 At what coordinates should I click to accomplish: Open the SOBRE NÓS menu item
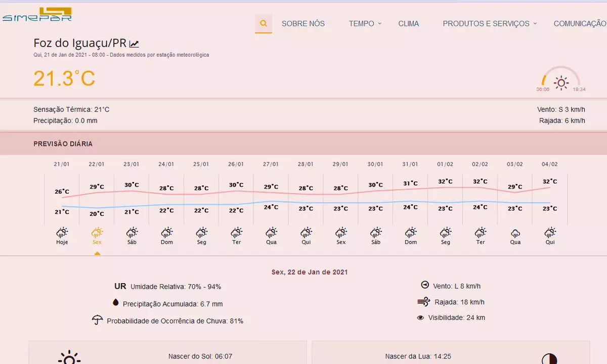click(303, 24)
